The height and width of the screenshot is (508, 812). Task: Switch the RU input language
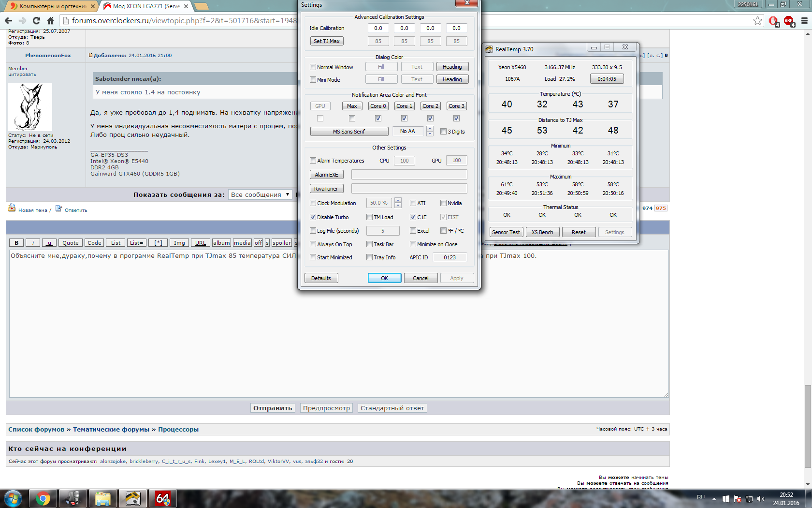click(x=701, y=497)
